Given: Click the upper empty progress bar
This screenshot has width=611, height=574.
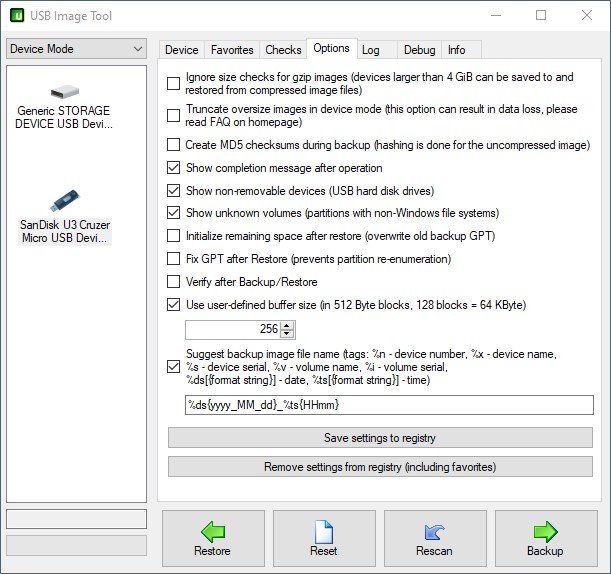Looking at the screenshot, I should (76, 519).
